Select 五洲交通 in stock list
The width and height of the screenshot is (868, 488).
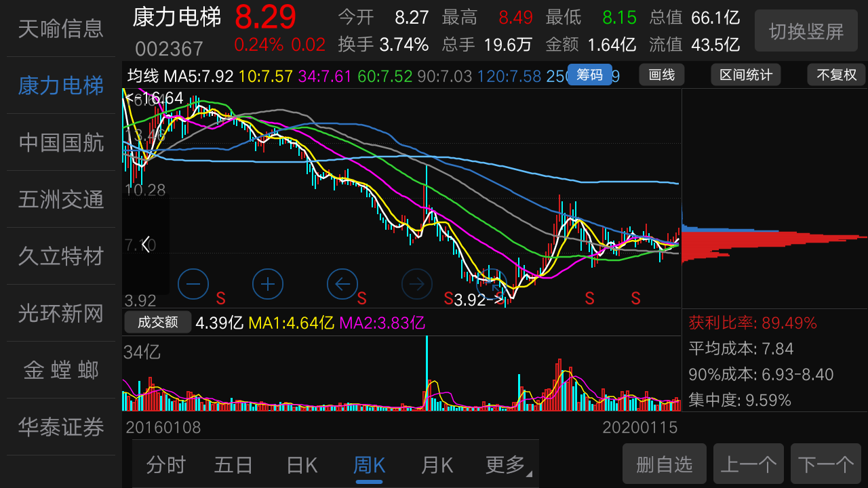(61, 199)
